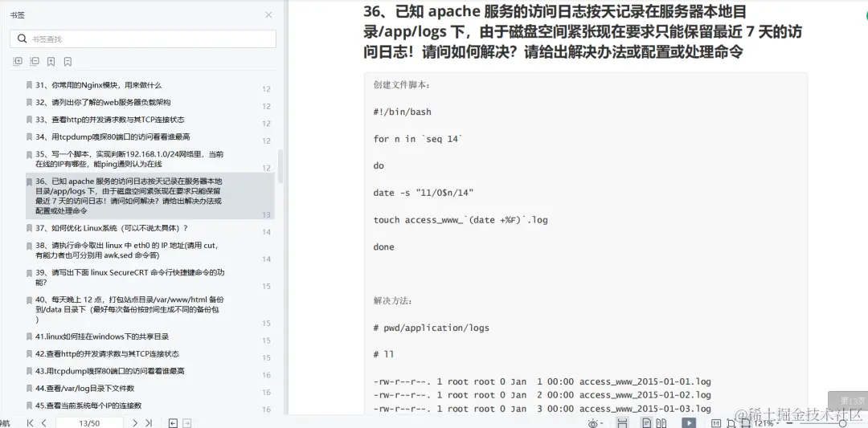This screenshot has width=868, height=428.
Task: Start the slideshow play button
Action: tap(689, 423)
